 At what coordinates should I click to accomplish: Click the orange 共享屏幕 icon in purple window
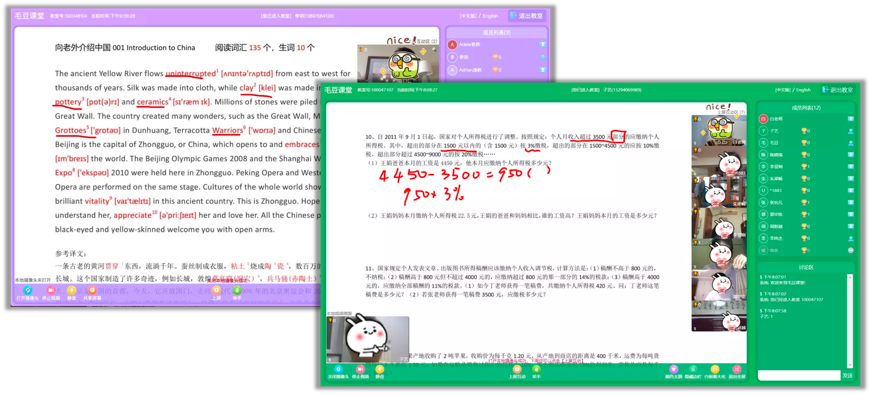(x=92, y=290)
